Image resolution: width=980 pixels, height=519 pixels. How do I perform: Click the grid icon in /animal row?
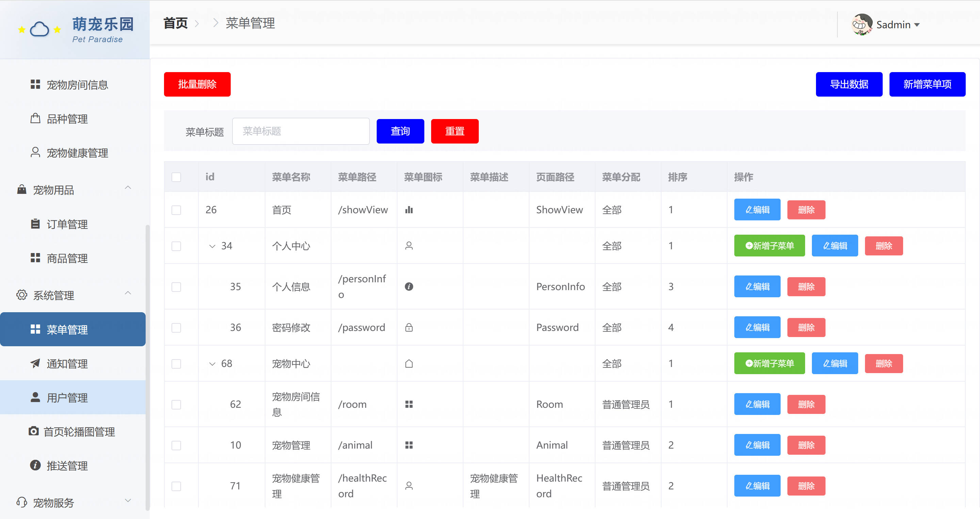click(409, 445)
